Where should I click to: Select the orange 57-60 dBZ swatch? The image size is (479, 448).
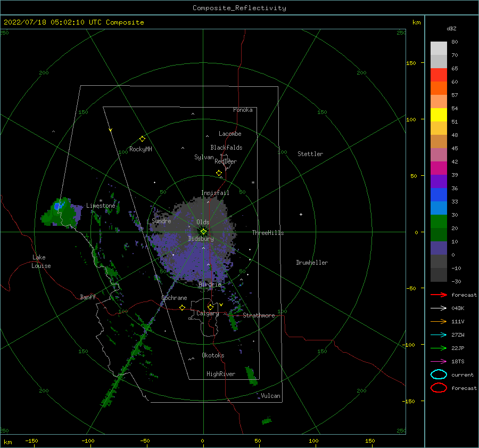[x=439, y=88]
